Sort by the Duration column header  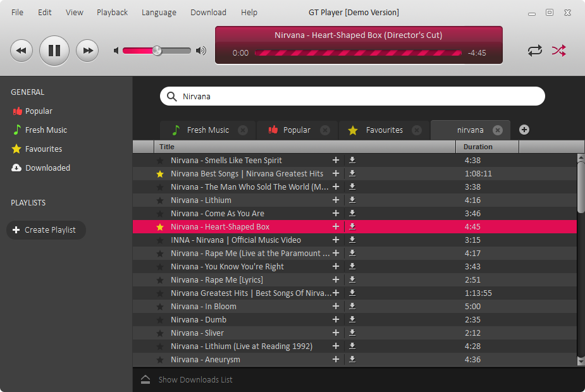click(x=487, y=147)
